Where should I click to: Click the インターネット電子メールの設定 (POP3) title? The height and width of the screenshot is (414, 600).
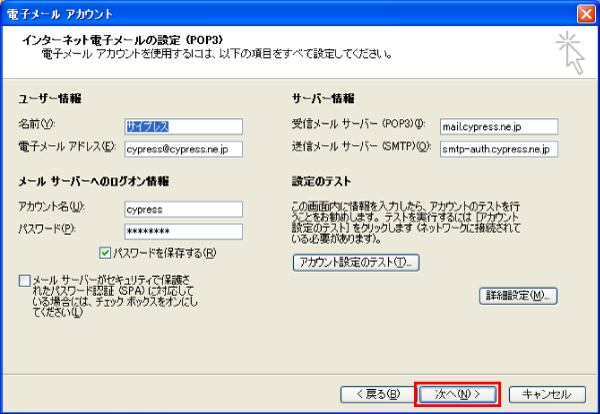click(123, 40)
